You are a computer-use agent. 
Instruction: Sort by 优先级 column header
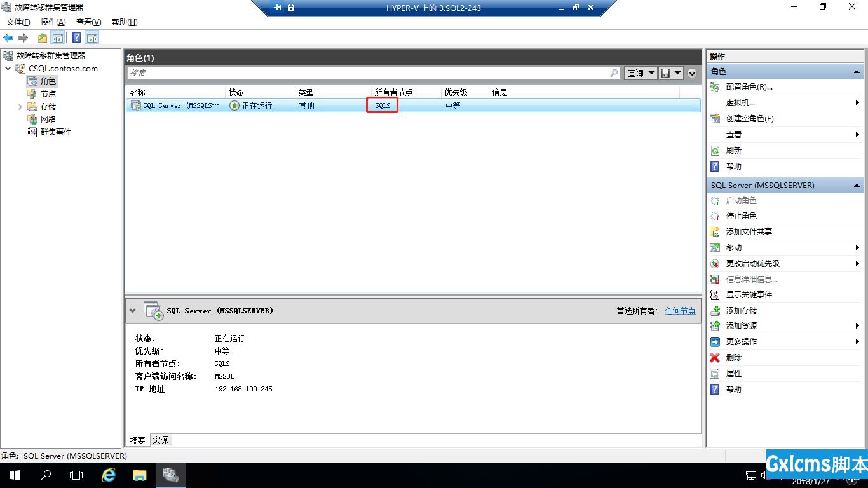pos(465,92)
